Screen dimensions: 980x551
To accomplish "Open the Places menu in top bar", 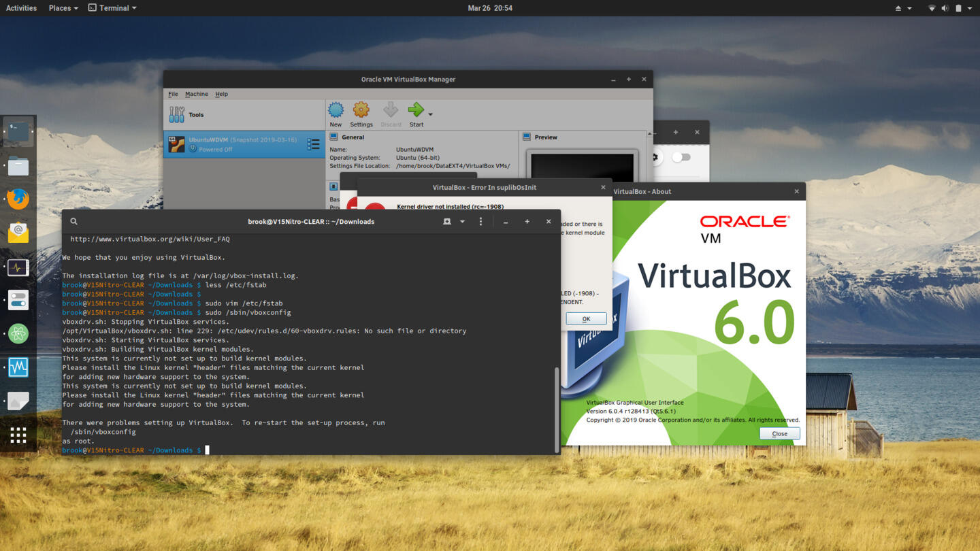I will (x=63, y=8).
